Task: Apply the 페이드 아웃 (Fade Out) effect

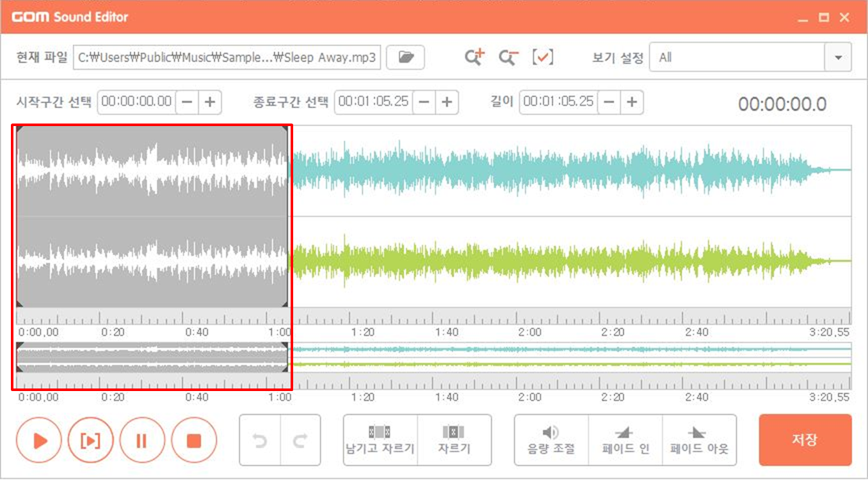Action: click(x=700, y=440)
